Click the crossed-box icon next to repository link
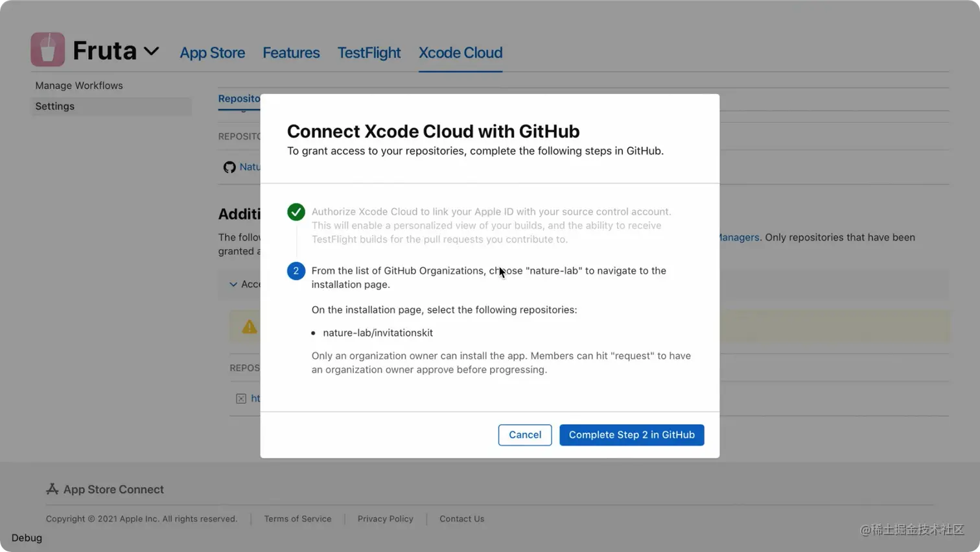This screenshot has height=552, width=980. pyautogui.click(x=241, y=399)
